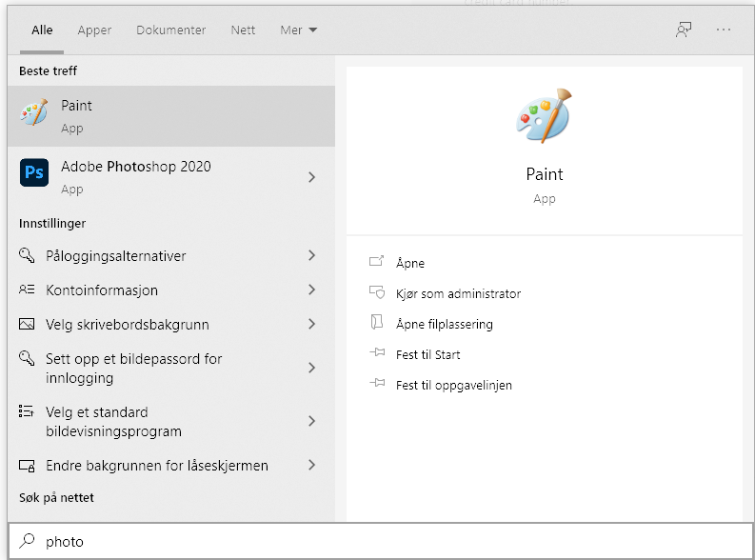The image size is (755, 560).
Task: Open Endre bakgrunnen for låseskjermen setting
Action: click(x=171, y=465)
